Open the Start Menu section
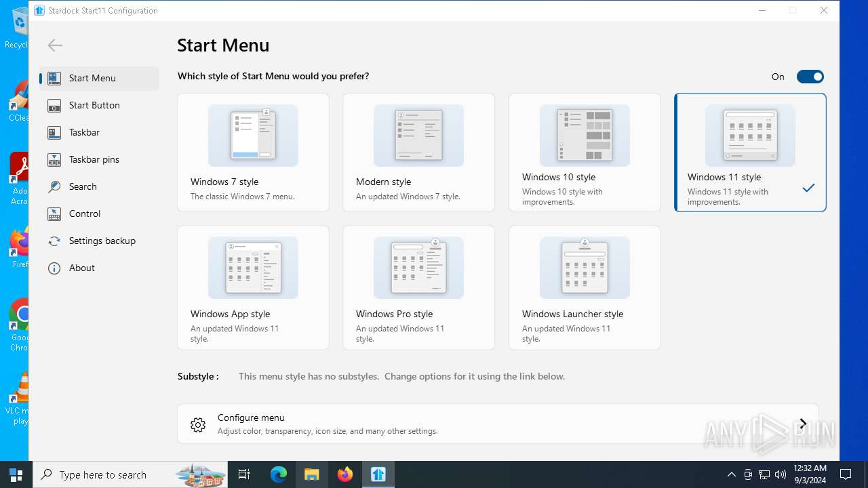 [x=99, y=78]
